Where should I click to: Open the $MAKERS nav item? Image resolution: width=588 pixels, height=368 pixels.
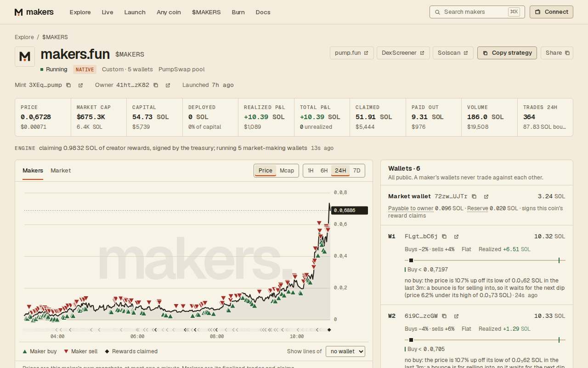[x=206, y=12]
